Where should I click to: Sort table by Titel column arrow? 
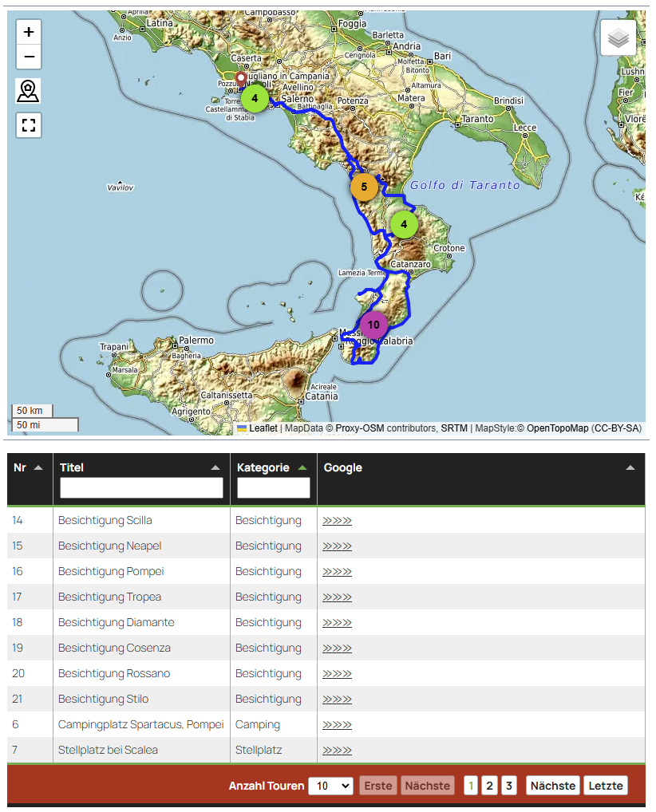(215, 467)
